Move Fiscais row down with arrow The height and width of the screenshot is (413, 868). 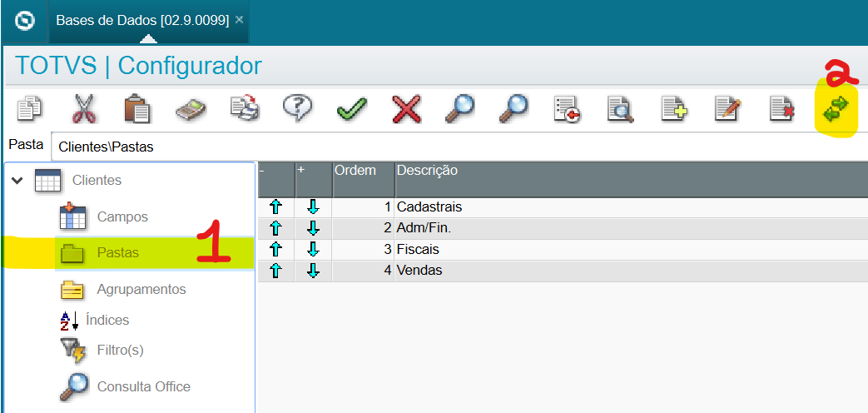313,250
